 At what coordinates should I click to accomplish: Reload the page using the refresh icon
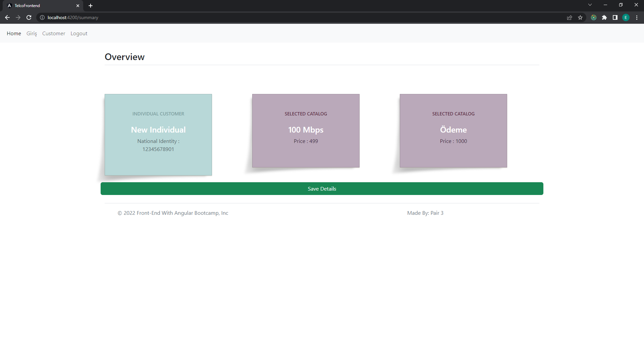click(x=29, y=17)
